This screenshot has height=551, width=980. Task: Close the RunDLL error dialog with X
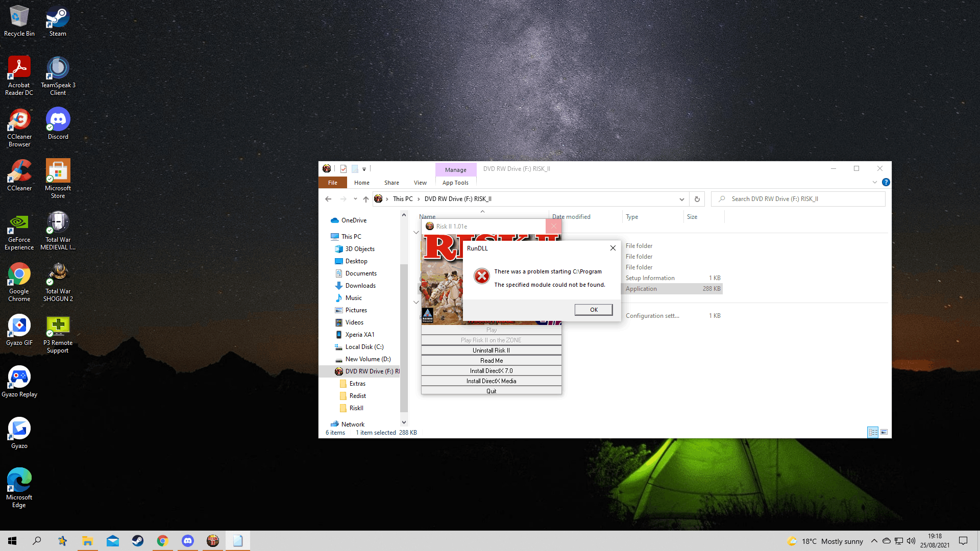[x=612, y=248]
